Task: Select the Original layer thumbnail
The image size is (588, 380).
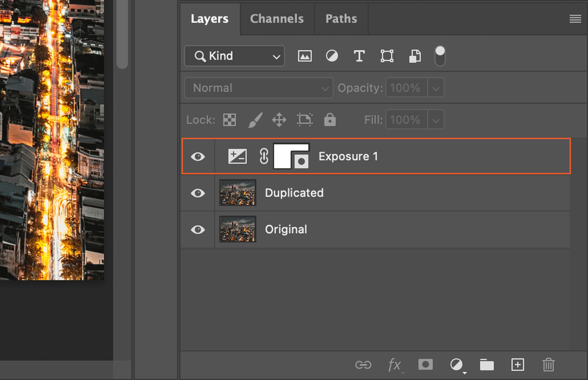Action: (x=238, y=229)
